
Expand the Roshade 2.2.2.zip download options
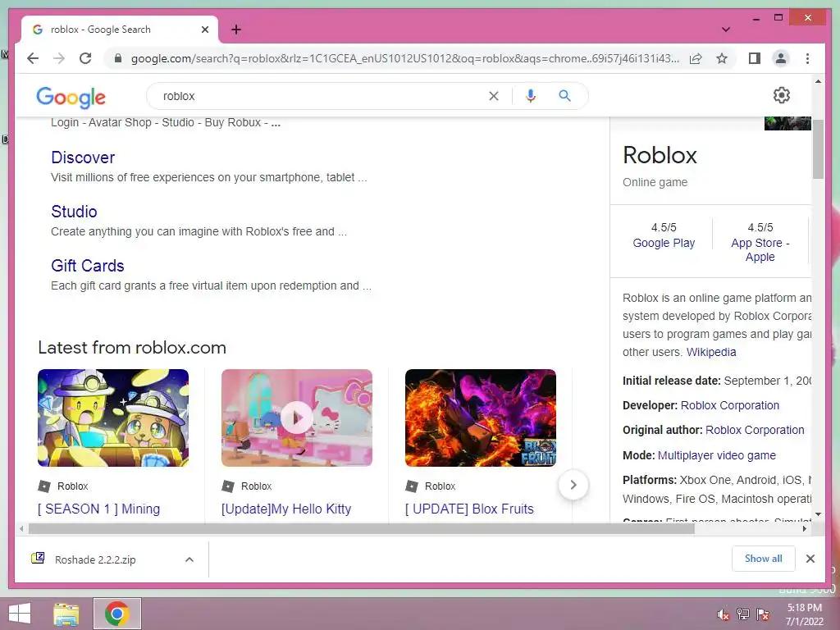pyautogui.click(x=189, y=559)
